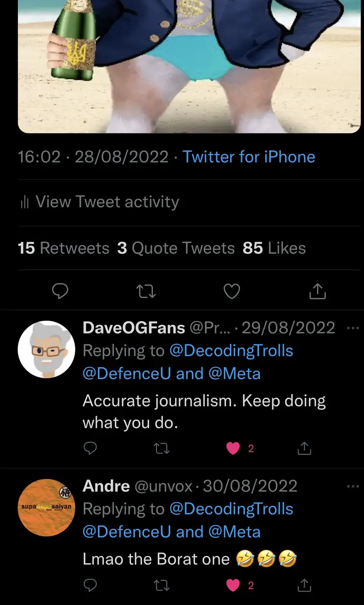This screenshot has width=364, height=605.
Task: View the 15 Retweets list
Action: click(64, 248)
